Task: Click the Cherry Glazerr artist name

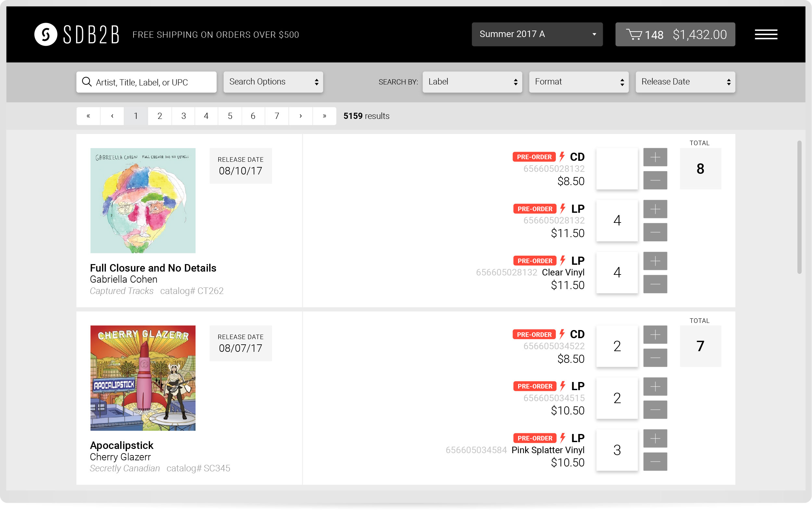Action: pyautogui.click(x=121, y=457)
